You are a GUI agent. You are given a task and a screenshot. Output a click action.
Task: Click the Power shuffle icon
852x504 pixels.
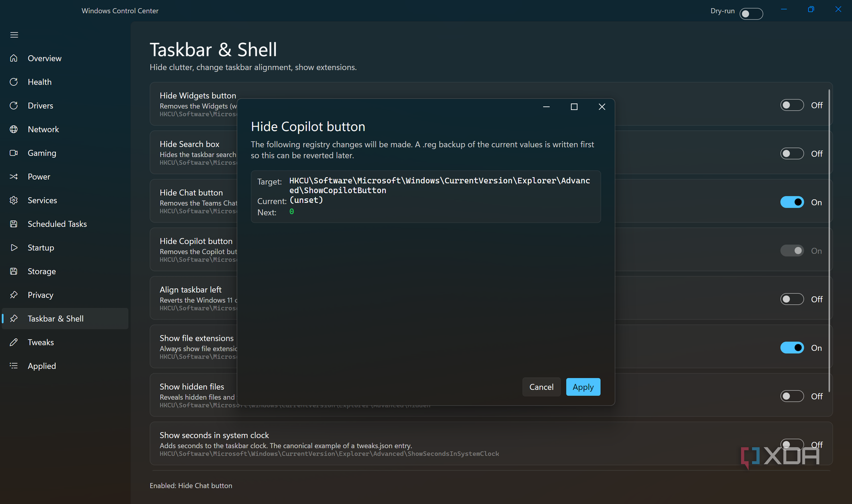(14, 177)
